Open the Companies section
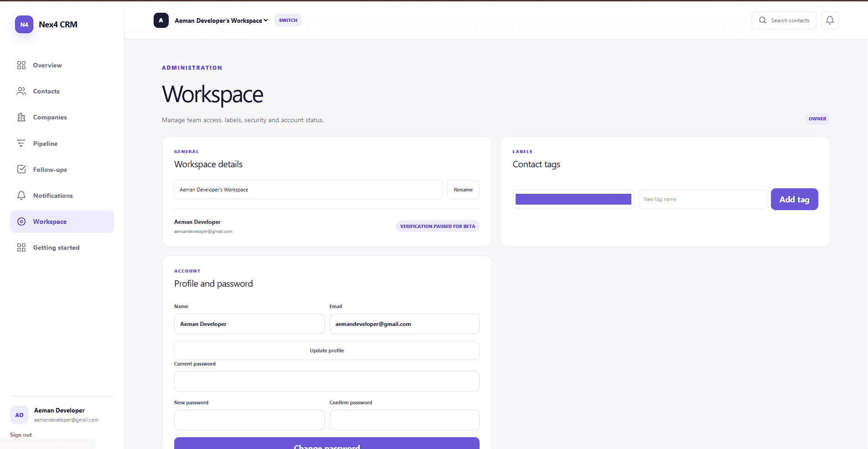This screenshot has height=449, width=868. (62, 117)
